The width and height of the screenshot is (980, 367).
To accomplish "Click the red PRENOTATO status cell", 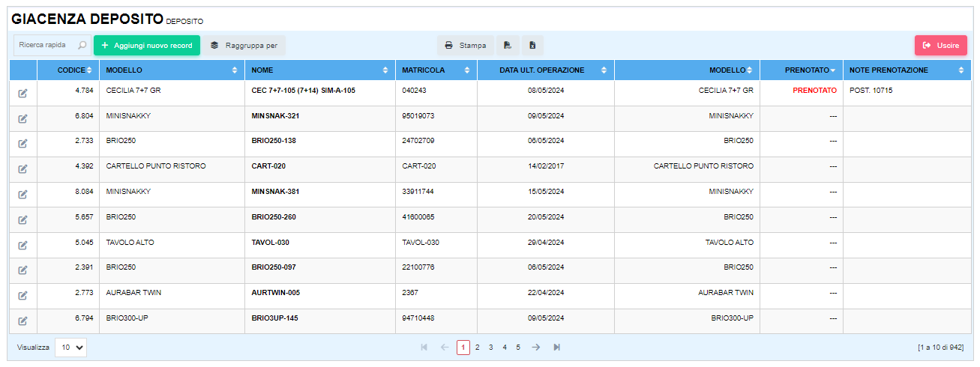I will [814, 91].
